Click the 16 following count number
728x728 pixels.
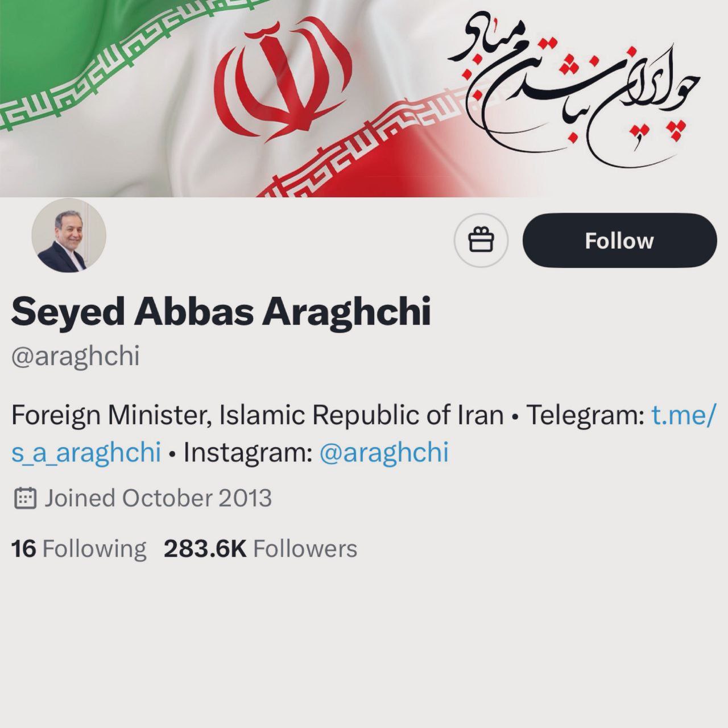[23, 549]
